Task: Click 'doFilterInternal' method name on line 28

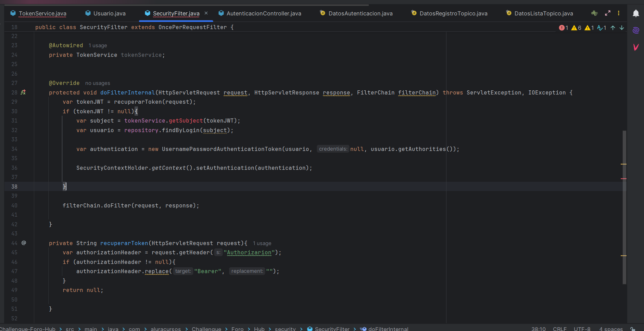Action: [x=128, y=92]
